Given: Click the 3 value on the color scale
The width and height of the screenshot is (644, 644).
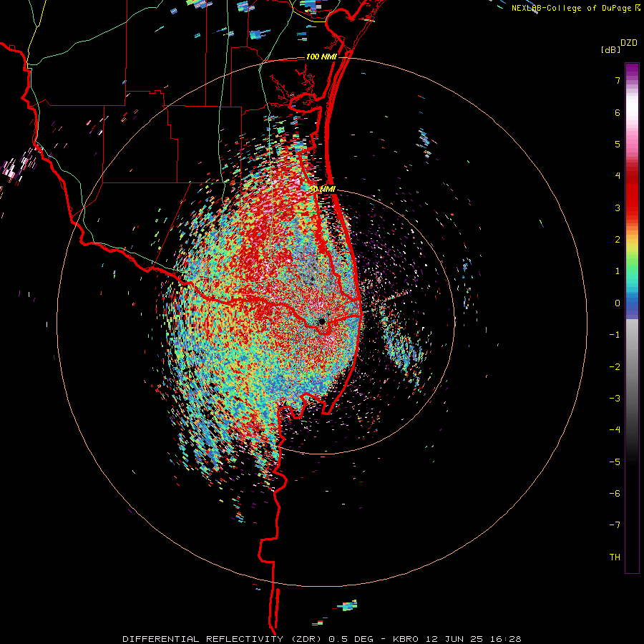Looking at the screenshot, I should click(618, 208).
